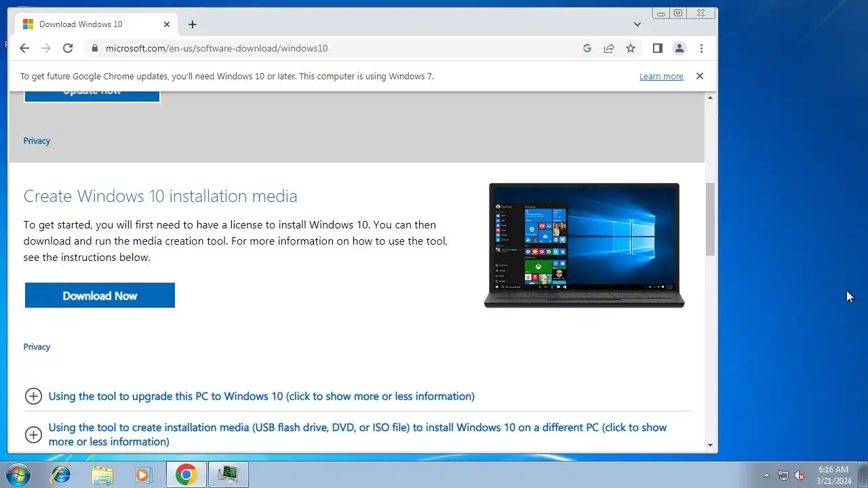The width and height of the screenshot is (868, 488).
Task: Click the Chrome taskbar icon
Action: (x=186, y=474)
